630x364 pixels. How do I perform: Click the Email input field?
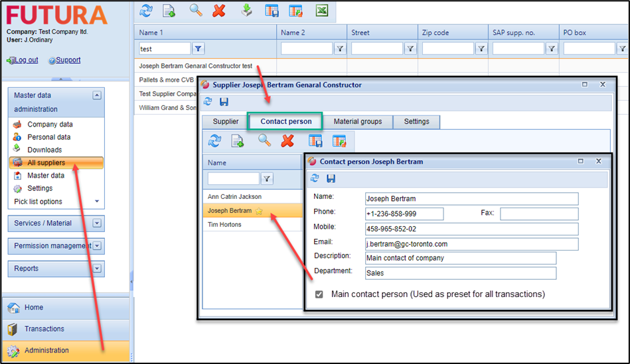[x=471, y=244]
